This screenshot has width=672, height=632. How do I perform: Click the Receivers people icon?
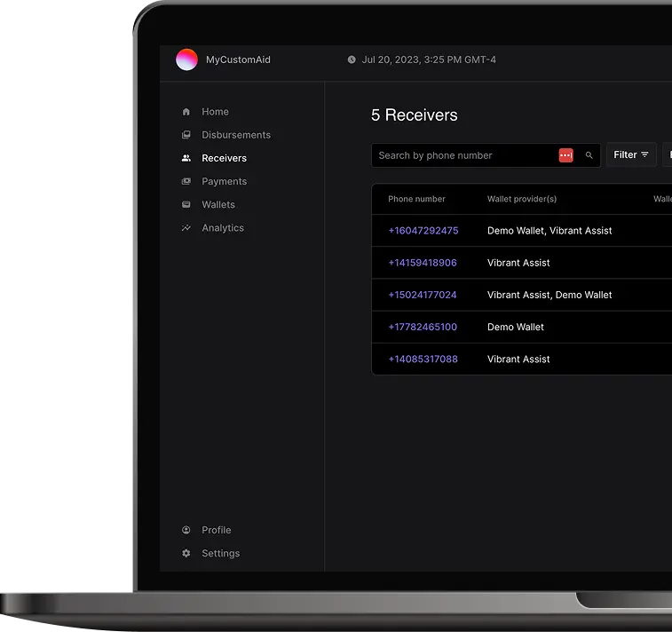point(186,158)
